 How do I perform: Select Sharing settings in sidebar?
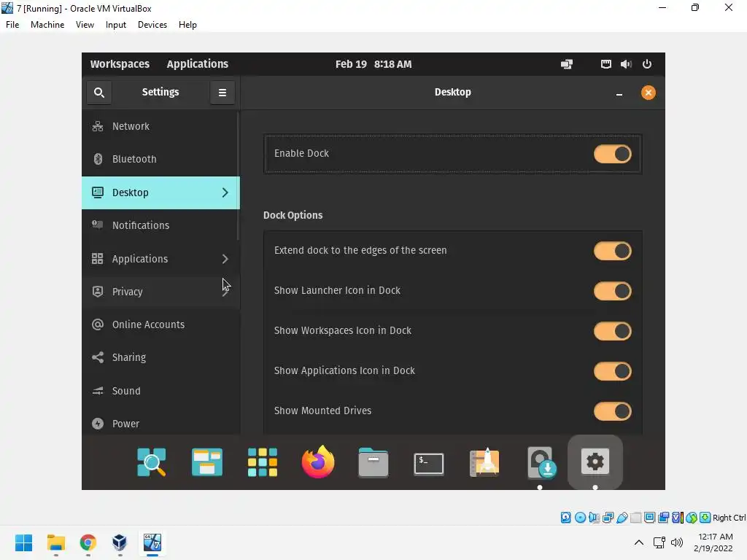[160, 357]
